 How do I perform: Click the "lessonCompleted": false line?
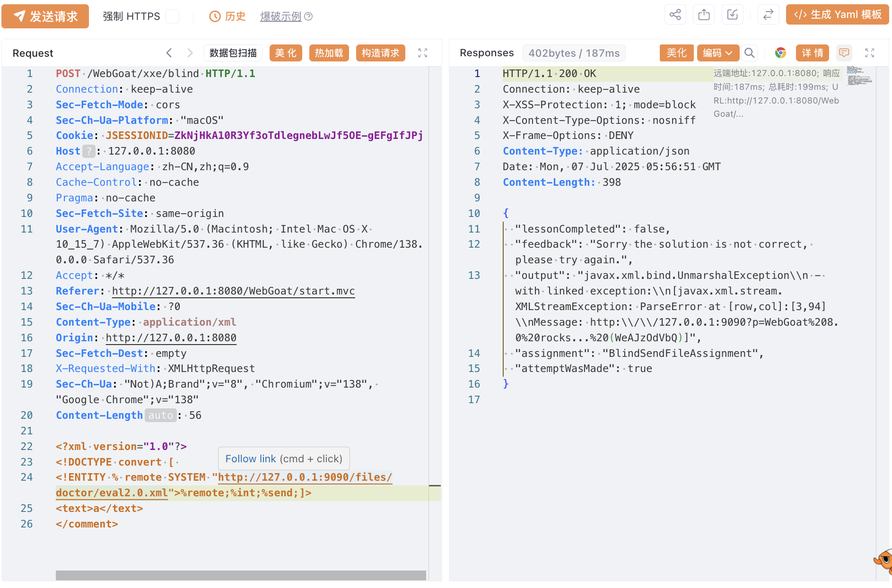tap(593, 229)
